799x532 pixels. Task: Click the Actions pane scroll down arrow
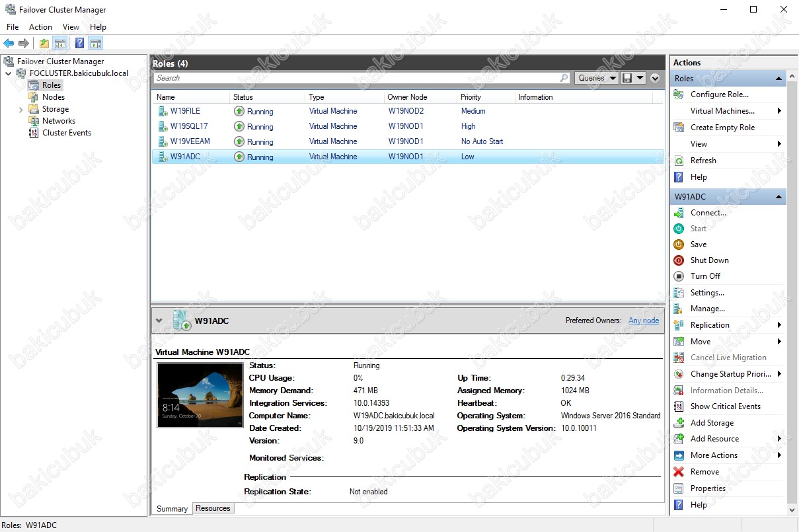793,510
